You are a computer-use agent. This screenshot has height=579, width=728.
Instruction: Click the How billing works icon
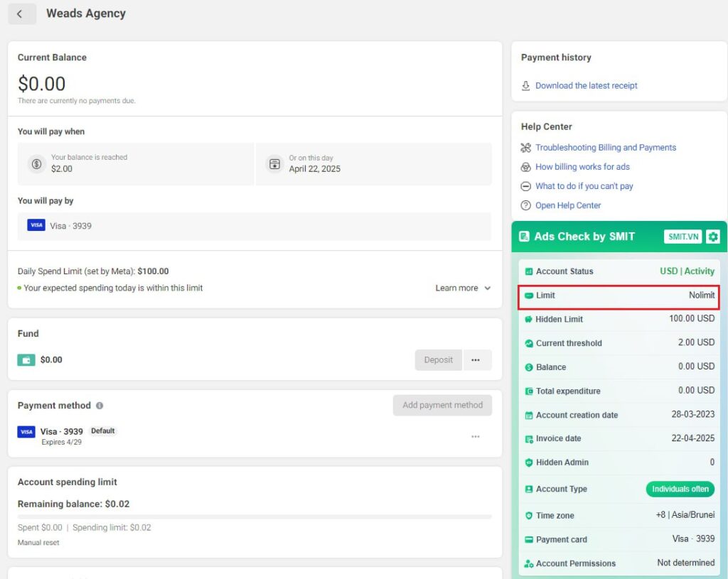click(x=525, y=167)
